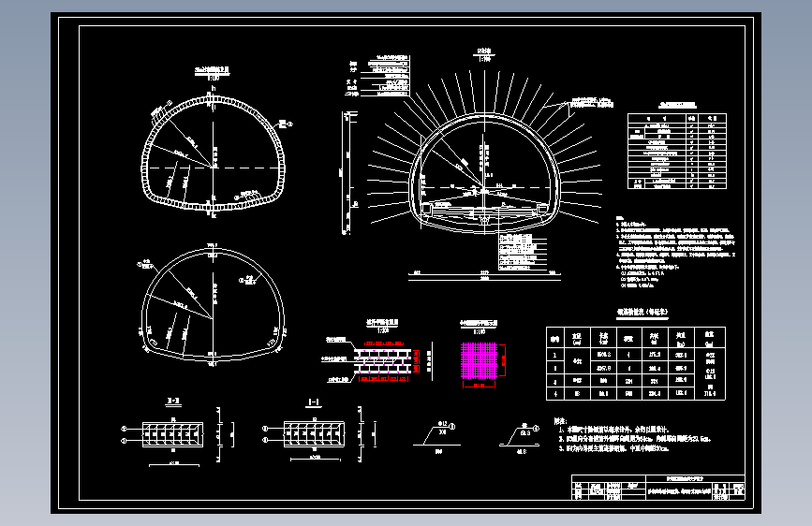The image size is (812, 526).
Task: Select the notes paragraph beside the anchored tunnel section
Action: (675, 252)
